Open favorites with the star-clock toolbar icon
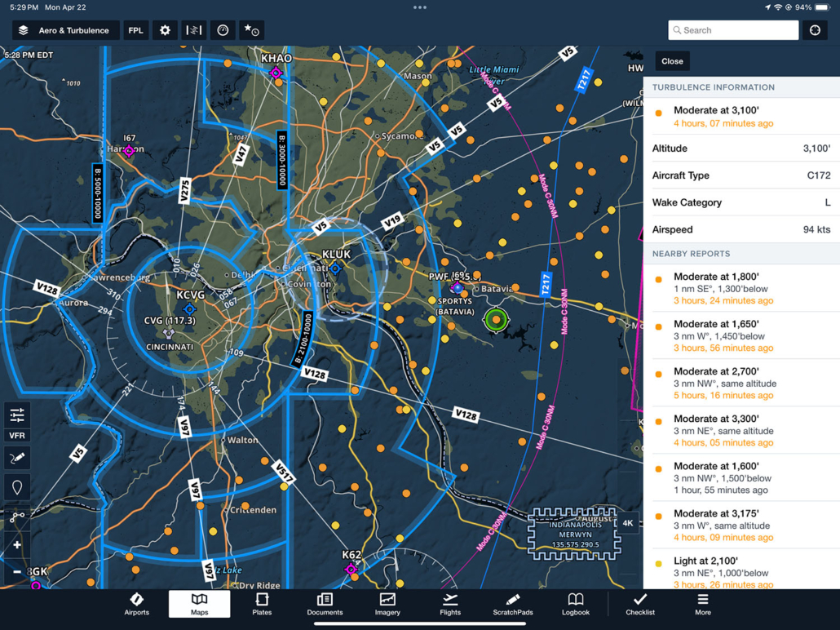Viewport: 840px width, 630px height. 251,29
